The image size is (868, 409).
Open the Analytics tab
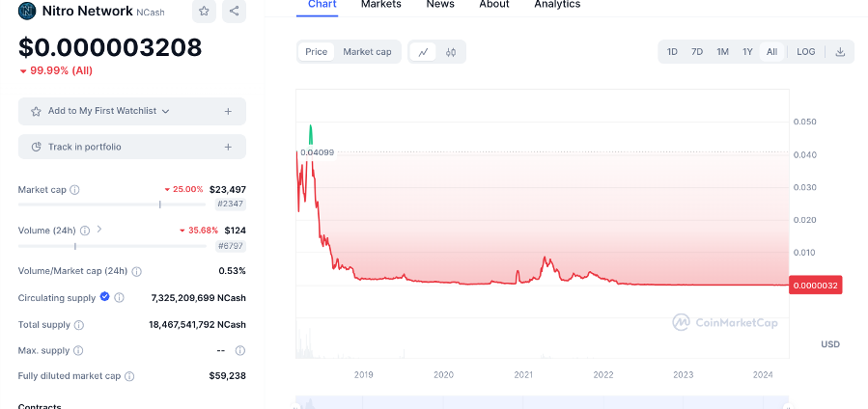click(x=557, y=5)
